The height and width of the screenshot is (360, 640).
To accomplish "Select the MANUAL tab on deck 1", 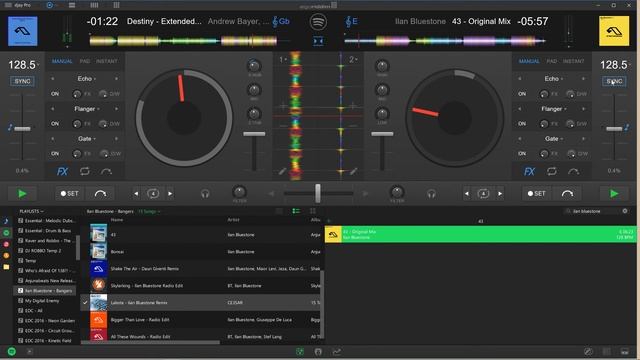I will point(62,61).
